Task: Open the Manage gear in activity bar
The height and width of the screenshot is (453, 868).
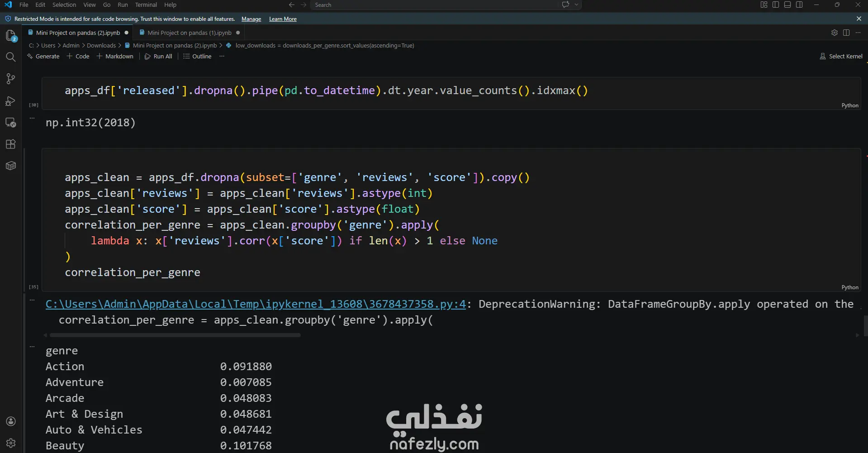Action: pos(11,443)
